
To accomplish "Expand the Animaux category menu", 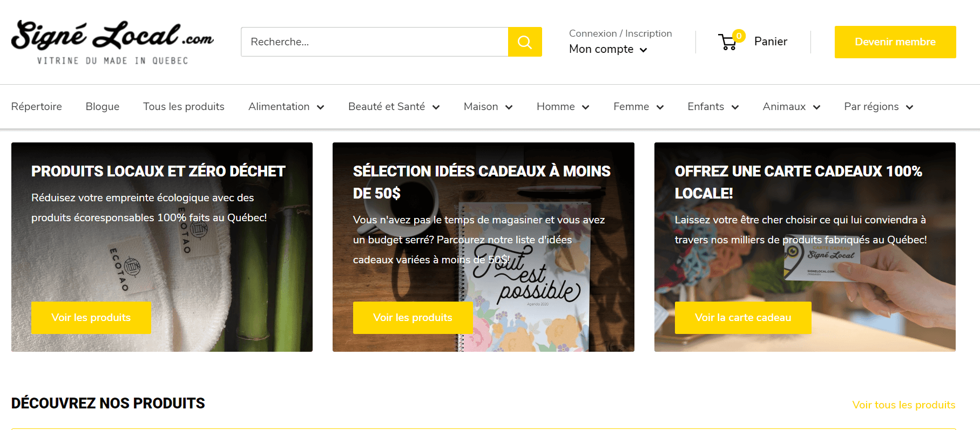I will coord(791,107).
